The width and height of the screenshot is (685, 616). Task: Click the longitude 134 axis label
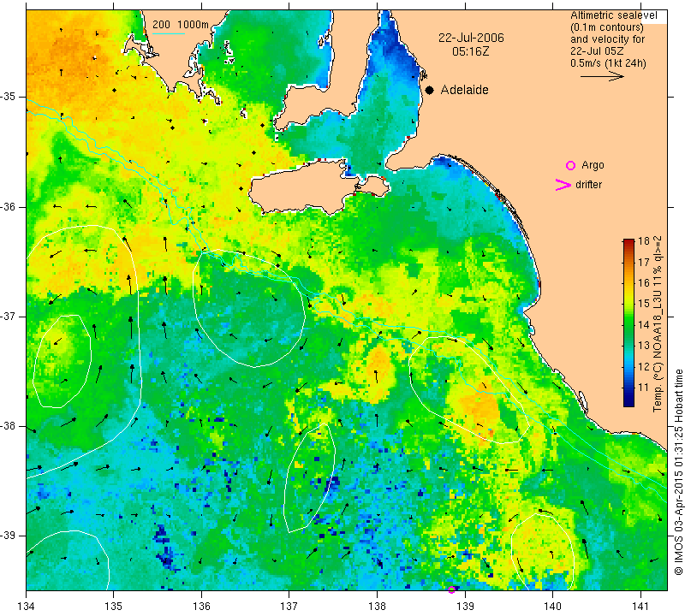[x=27, y=607]
